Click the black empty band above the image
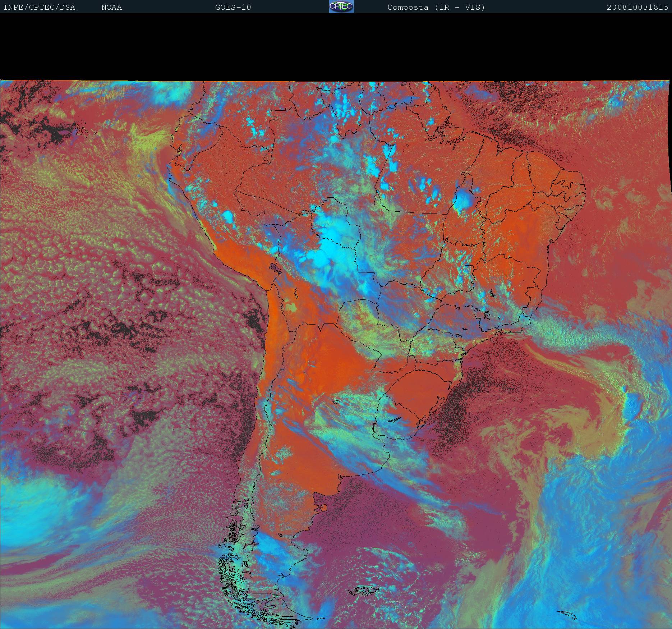 tap(336, 47)
